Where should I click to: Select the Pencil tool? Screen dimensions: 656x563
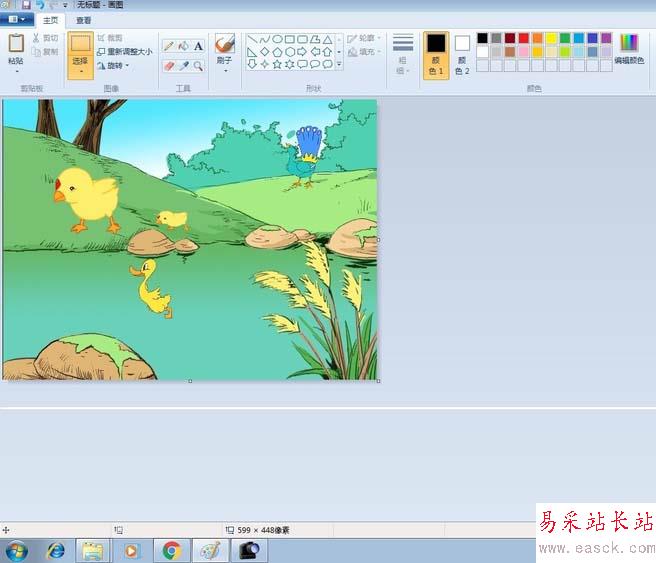pyautogui.click(x=169, y=46)
